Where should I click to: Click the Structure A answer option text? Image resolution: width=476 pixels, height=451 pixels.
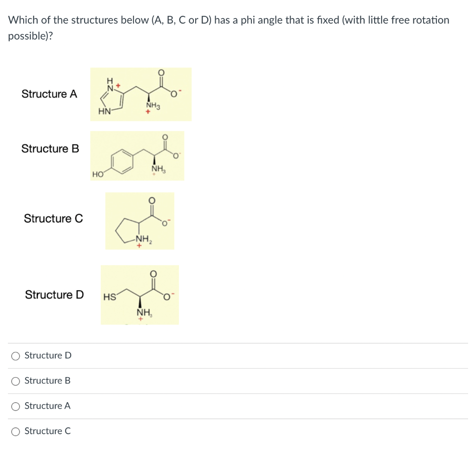click(47, 405)
